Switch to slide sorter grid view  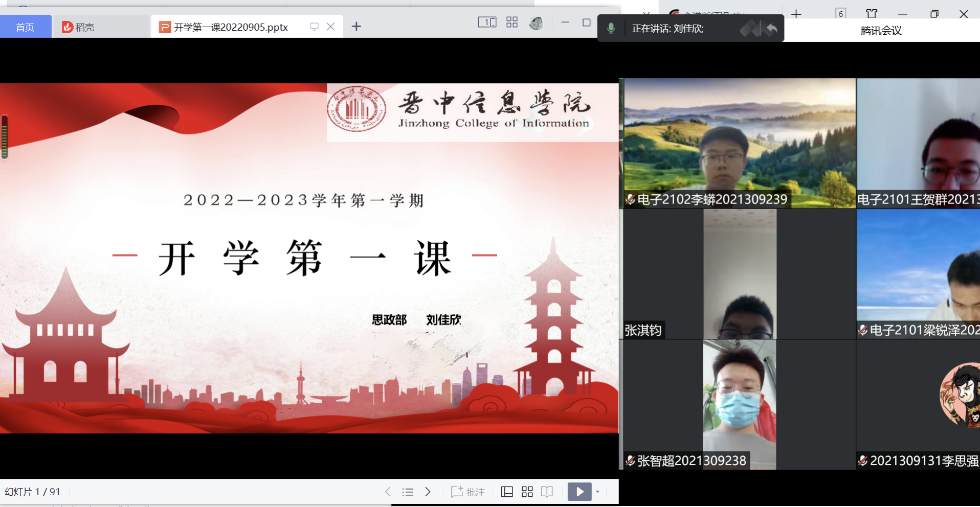pos(527,492)
